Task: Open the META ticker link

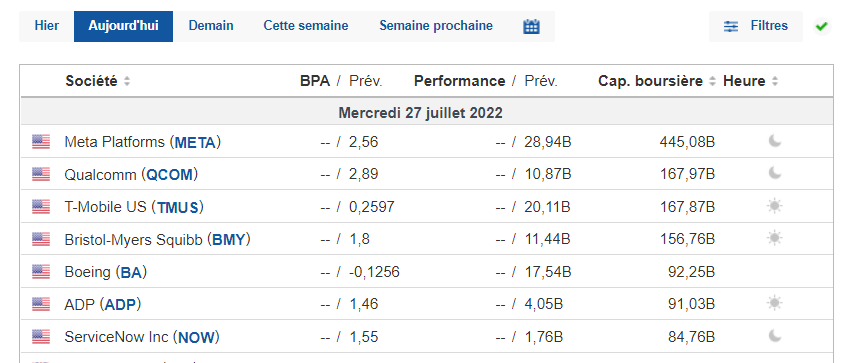Action: [196, 142]
